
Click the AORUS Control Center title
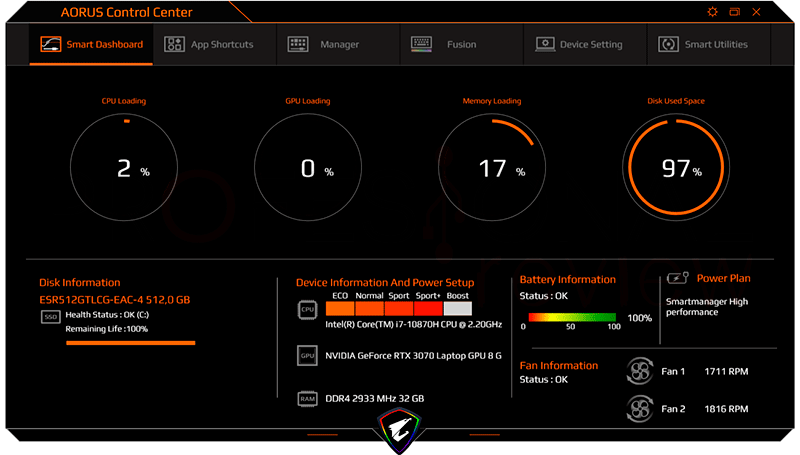tap(127, 12)
